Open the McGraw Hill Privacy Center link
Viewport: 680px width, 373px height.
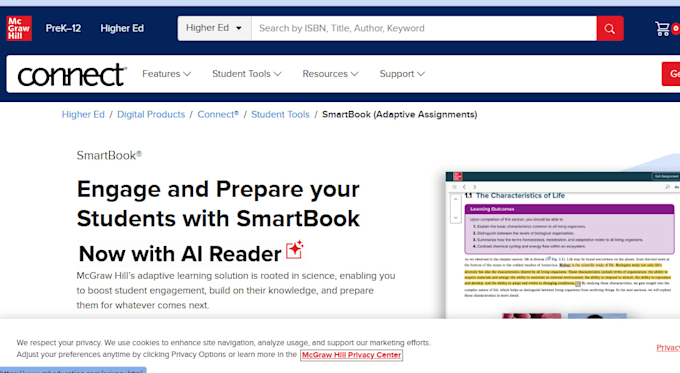[x=351, y=355]
